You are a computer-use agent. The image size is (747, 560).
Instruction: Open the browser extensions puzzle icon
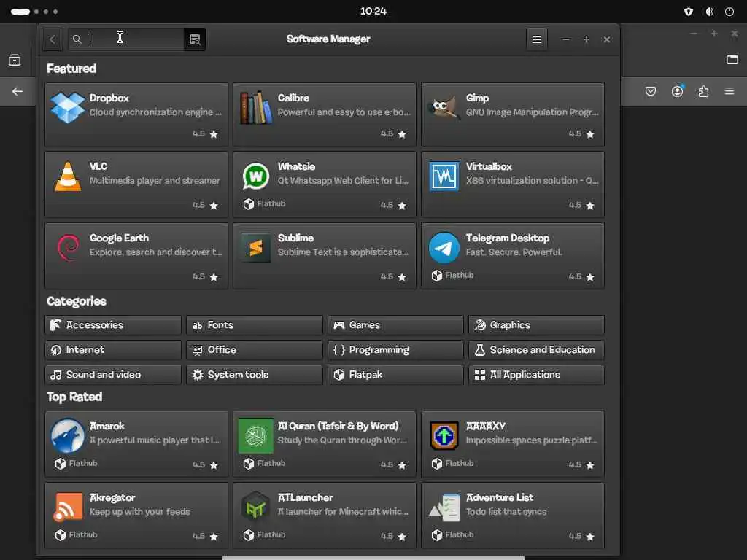tap(703, 91)
